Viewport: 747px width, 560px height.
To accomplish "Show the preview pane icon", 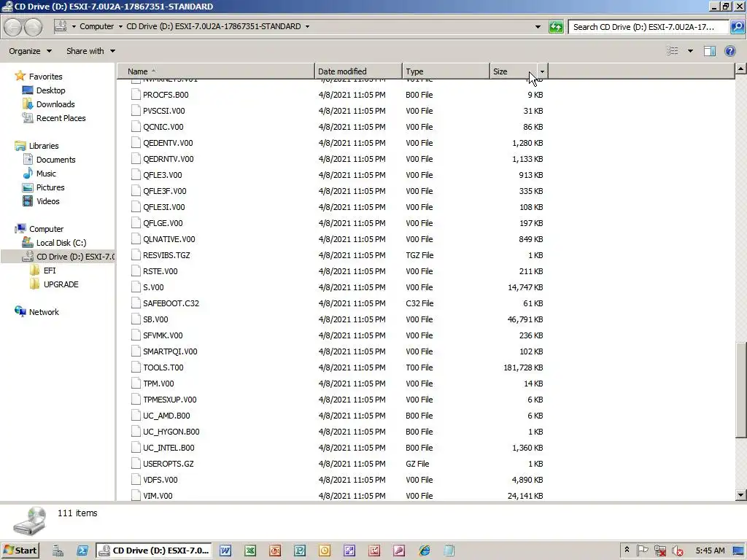I will tap(709, 51).
